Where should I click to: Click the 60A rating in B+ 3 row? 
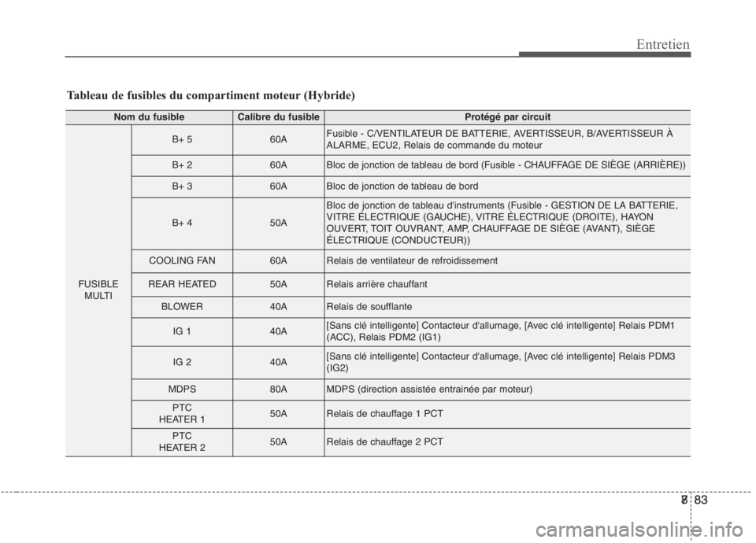coord(278,187)
